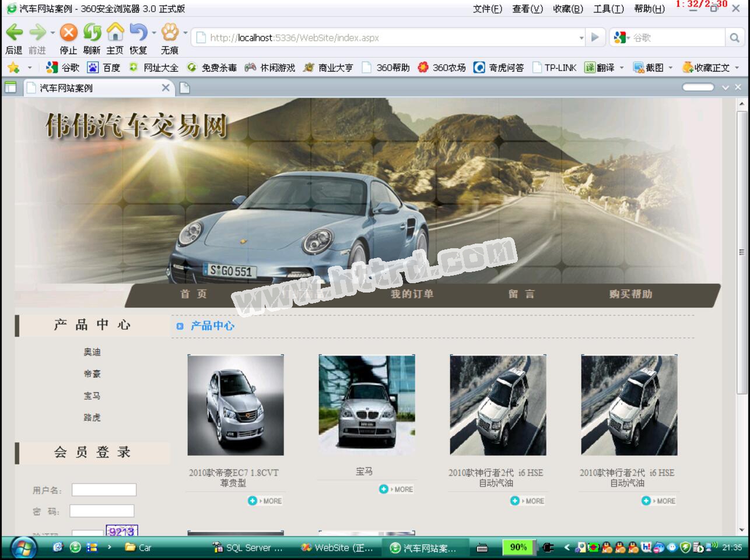Open the 谷歌 bookmark
This screenshot has height=560, width=750.
pos(63,68)
